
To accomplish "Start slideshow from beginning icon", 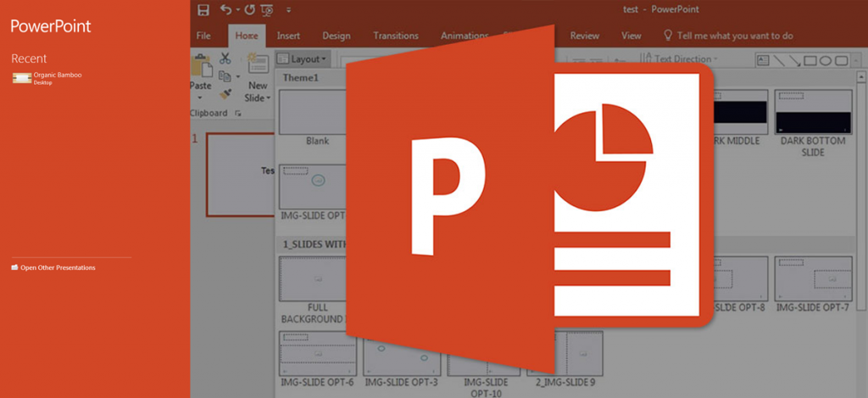I will (267, 9).
